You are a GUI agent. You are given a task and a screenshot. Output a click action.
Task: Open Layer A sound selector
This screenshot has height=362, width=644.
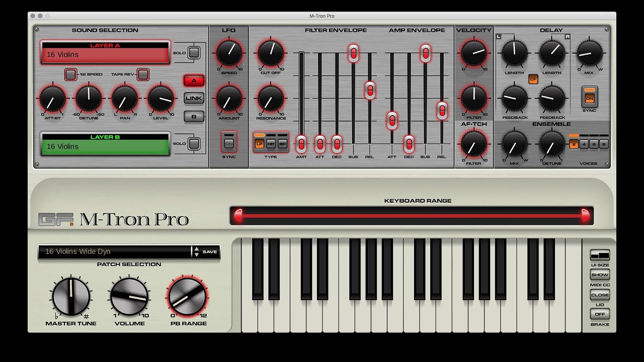pos(105,52)
